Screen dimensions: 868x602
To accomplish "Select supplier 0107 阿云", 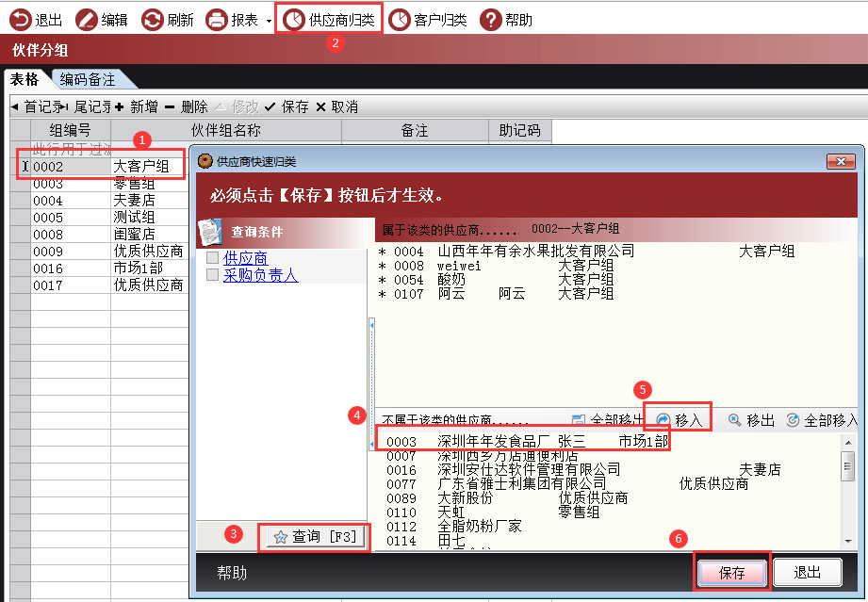I will (x=496, y=294).
